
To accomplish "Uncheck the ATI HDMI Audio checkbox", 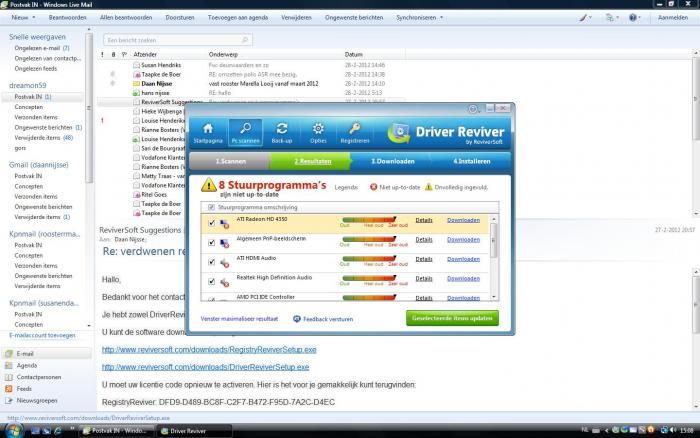I will [212, 262].
